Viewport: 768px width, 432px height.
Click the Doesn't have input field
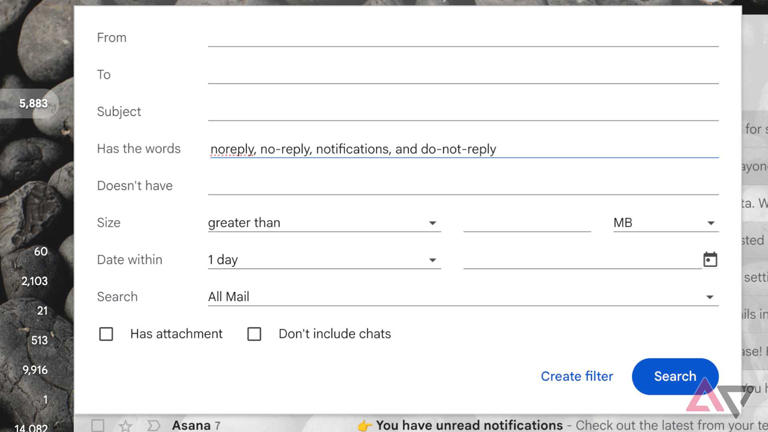point(463,186)
